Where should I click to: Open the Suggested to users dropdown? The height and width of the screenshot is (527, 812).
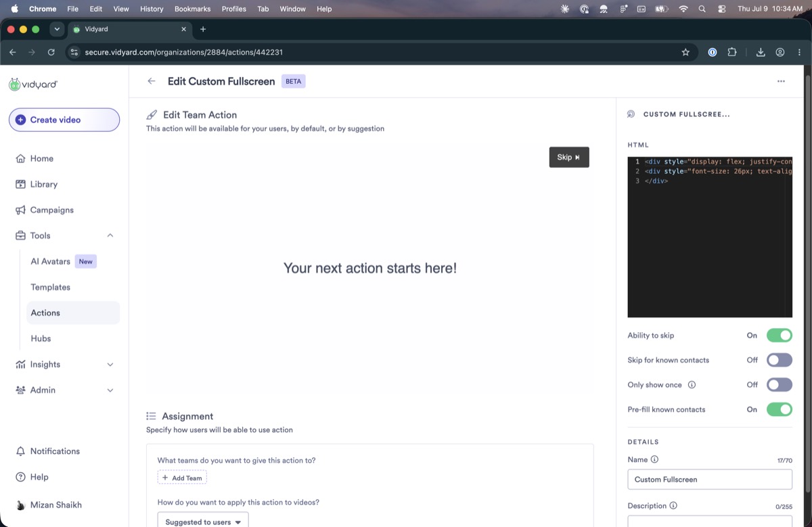tap(203, 520)
